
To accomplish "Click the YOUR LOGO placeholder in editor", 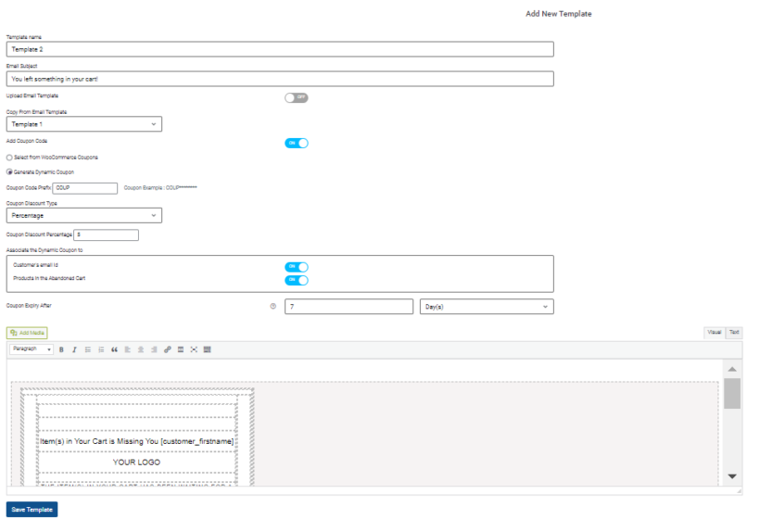I will pyautogui.click(x=136, y=462).
